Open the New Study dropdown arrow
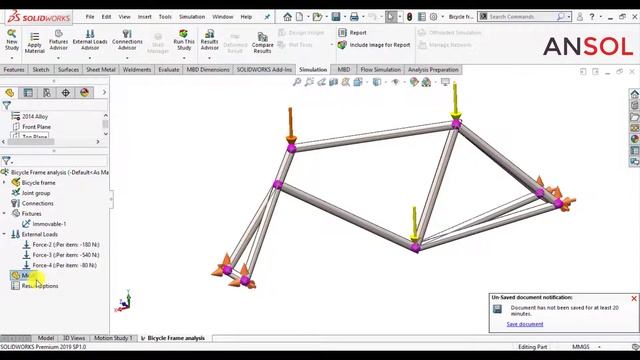The height and width of the screenshot is (360, 640). (11, 58)
